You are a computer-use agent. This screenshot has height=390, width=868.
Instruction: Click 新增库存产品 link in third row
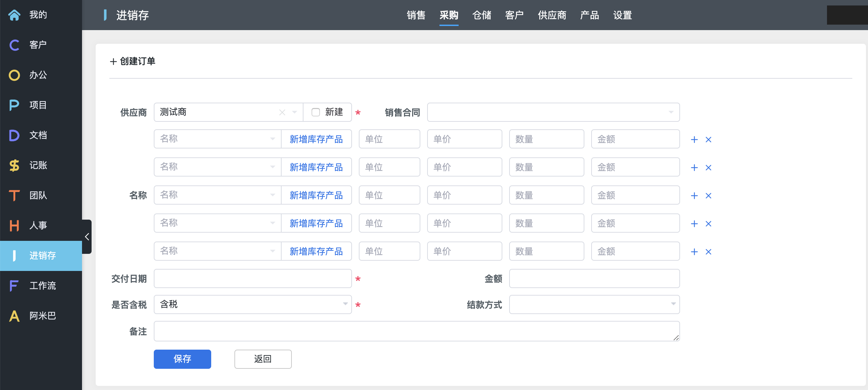(316, 195)
